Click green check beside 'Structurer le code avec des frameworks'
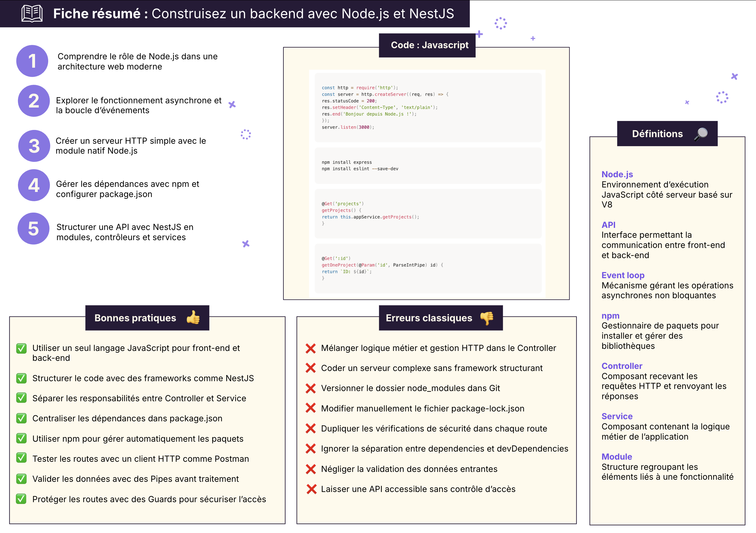 tap(22, 378)
